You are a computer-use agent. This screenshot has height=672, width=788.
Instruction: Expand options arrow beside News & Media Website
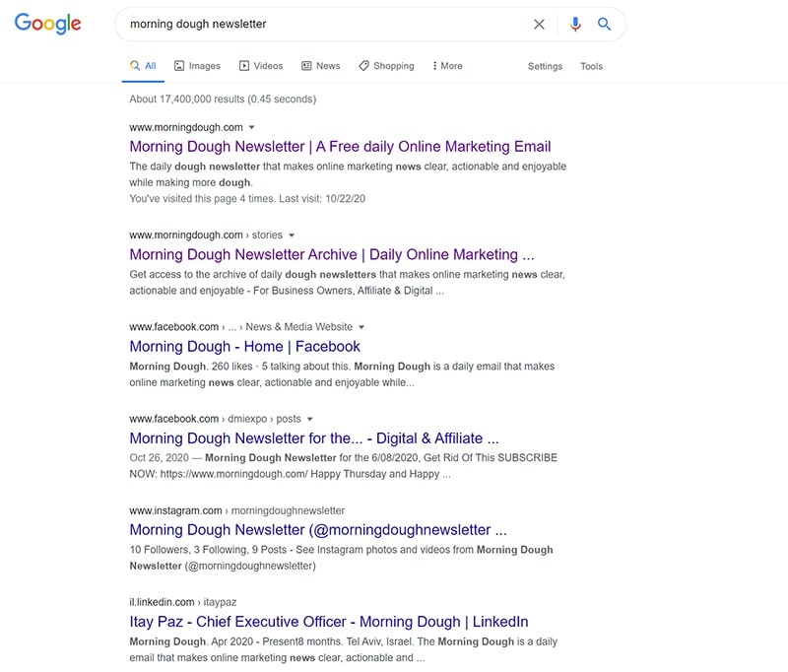coord(361,327)
